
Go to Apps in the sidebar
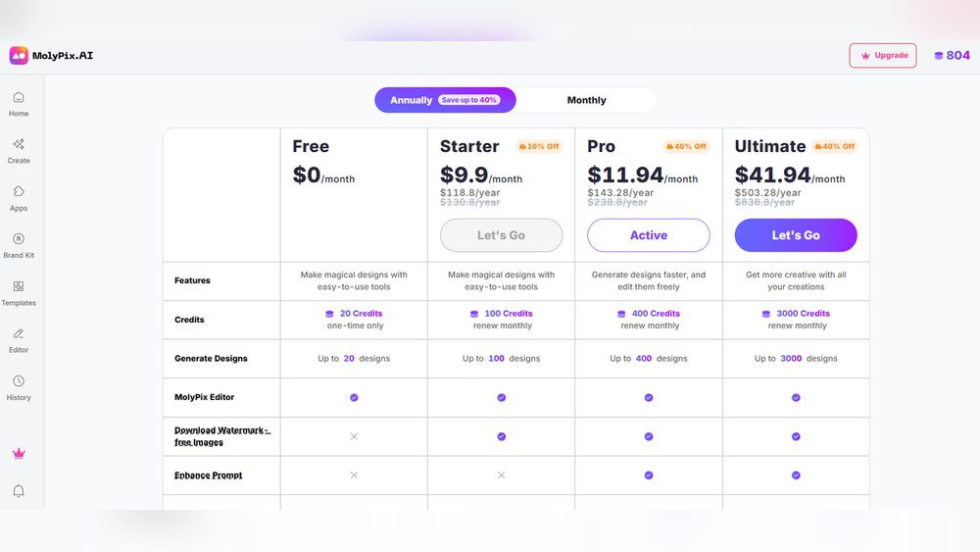[19, 192]
